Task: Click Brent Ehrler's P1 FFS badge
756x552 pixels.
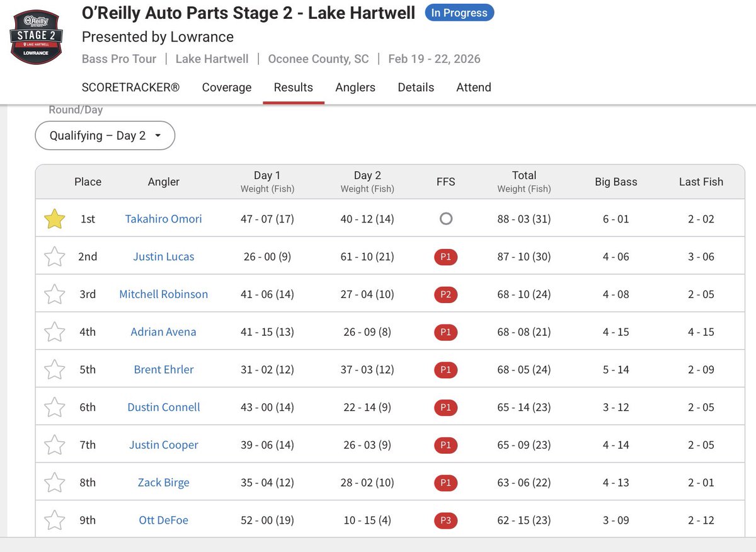Action: [x=446, y=369]
